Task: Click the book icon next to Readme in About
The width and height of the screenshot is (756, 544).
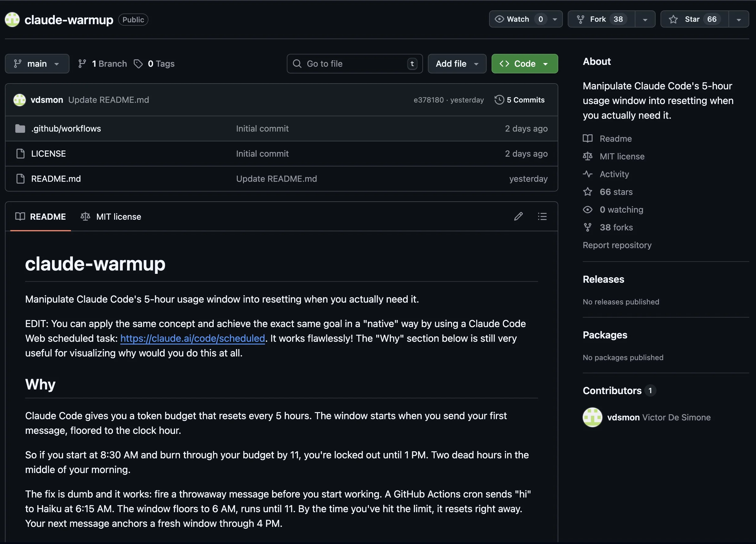Action: coord(588,139)
